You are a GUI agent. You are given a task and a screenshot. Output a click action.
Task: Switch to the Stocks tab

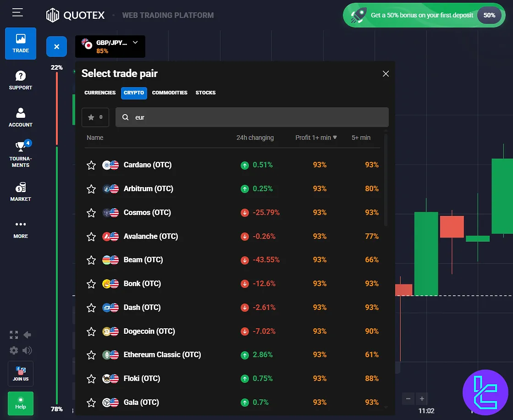point(205,93)
